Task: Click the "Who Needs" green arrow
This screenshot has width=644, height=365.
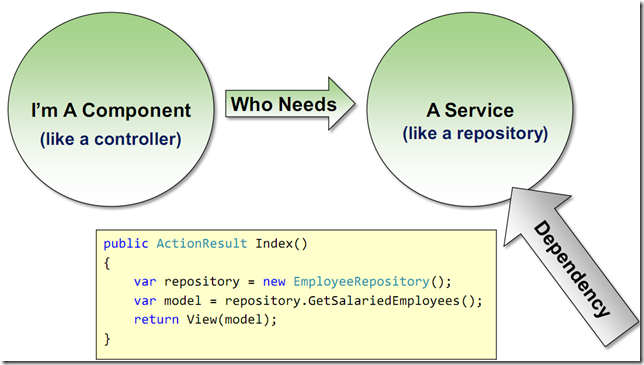Action: (x=290, y=104)
